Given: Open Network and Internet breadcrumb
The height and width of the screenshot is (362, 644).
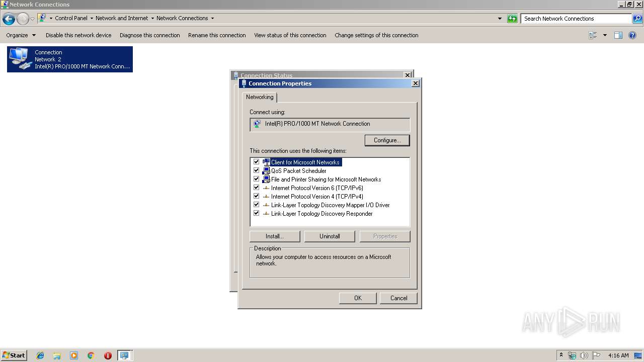Looking at the screenshot, I should point(122,18).
